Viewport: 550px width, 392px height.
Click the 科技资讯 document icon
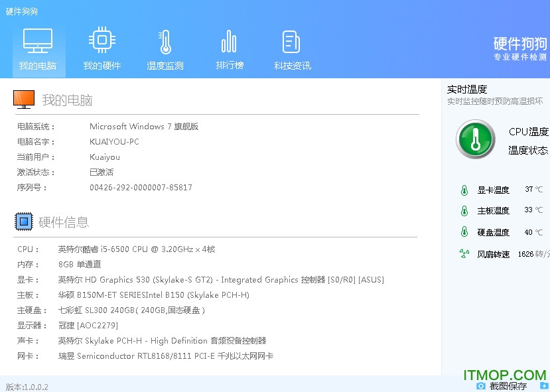pyautogui.click(x=291, y=40)
